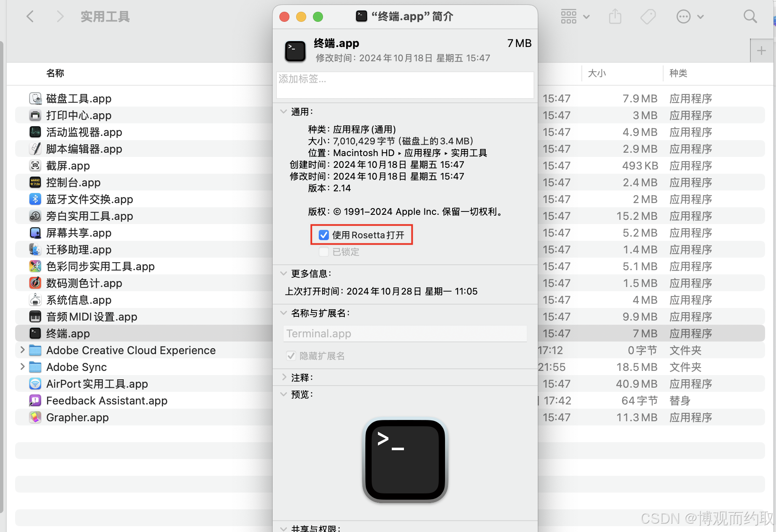The width and height of the screenshot is (776, 532).
Task: Collapse the 更多信息 section
Action: click(x=284, y=274)
